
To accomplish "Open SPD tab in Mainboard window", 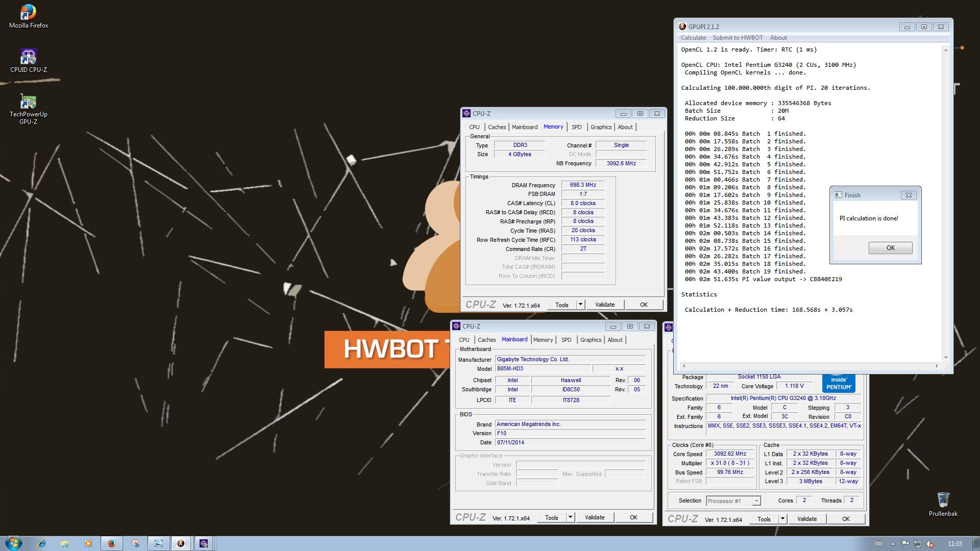I will click(566, 340).
